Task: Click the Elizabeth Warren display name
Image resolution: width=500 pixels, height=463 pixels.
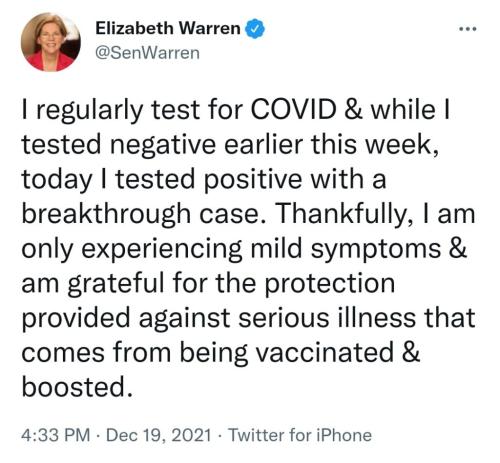Action: click(168, 28)
